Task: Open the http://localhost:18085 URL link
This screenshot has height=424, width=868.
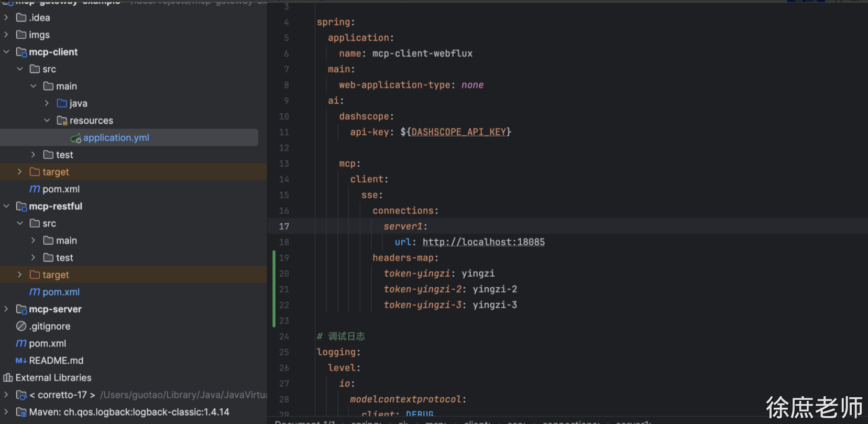Action: 483,242
